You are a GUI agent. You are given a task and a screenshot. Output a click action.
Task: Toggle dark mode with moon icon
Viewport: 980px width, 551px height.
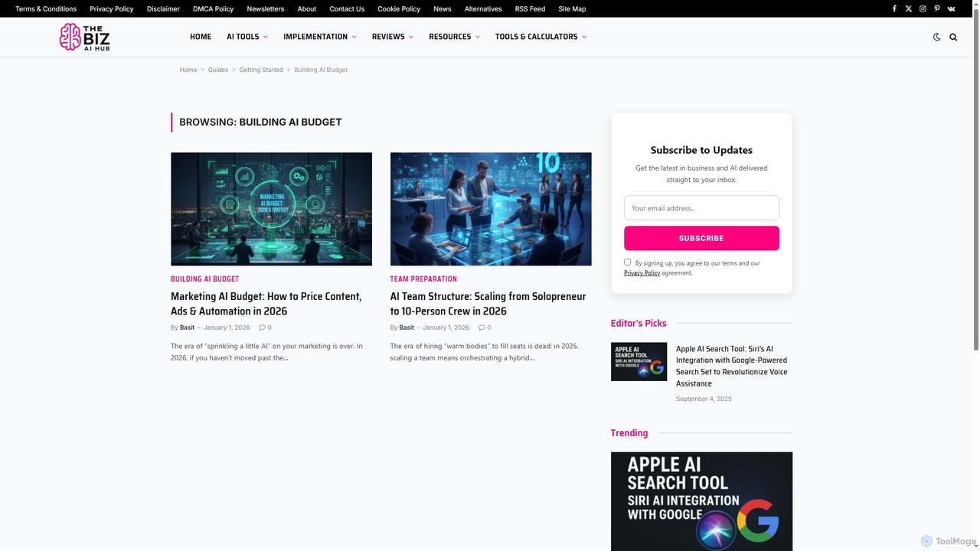point(936,37)
